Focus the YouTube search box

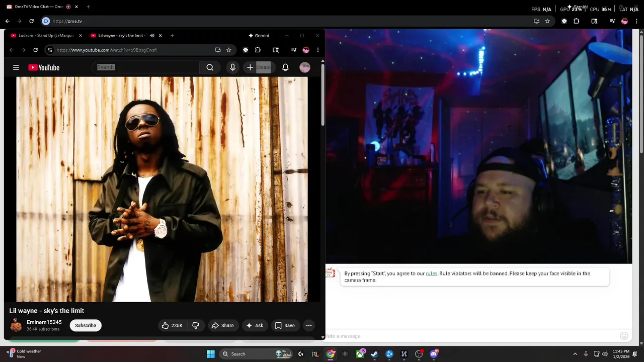[x=146, y=67]
